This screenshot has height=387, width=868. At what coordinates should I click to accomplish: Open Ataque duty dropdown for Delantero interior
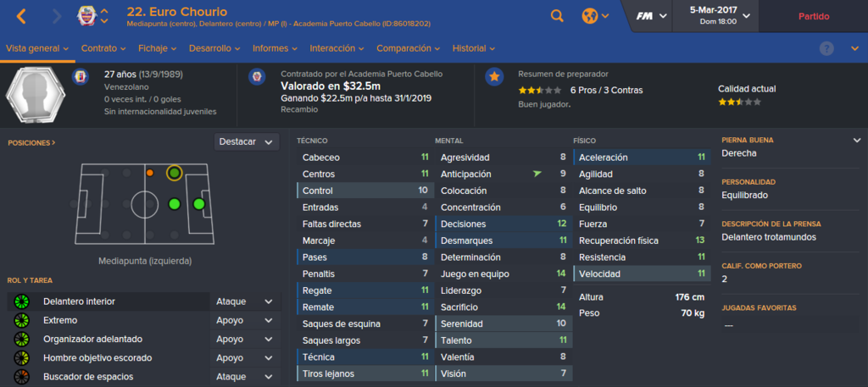coord(245,301)
